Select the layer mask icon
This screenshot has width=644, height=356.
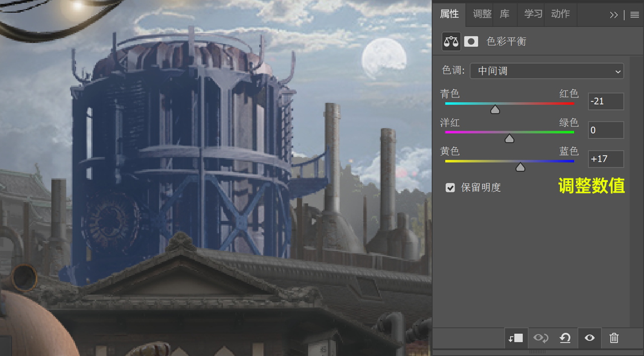(x=471, y=42)
